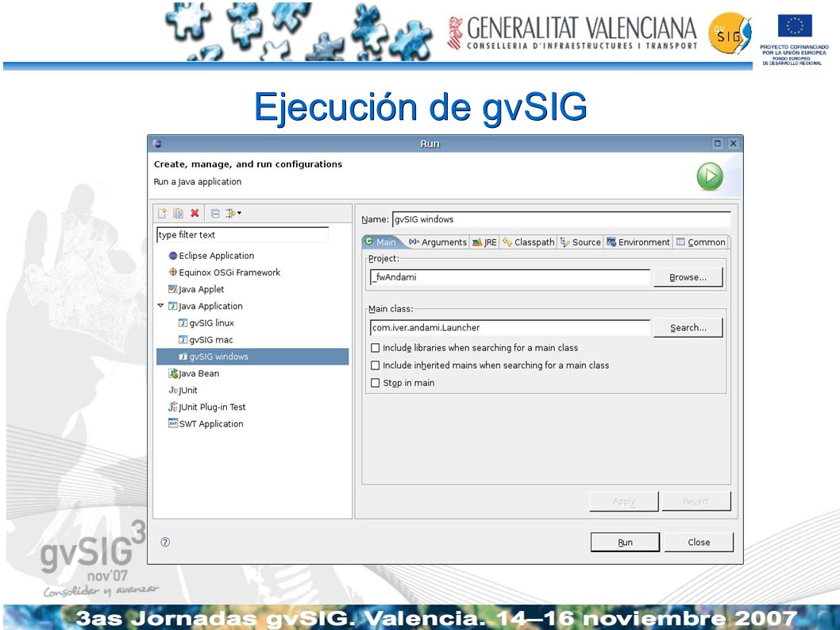The image size is (840, 630).
Task: Click the help question mark icon
Action: (x=165, y=542)
